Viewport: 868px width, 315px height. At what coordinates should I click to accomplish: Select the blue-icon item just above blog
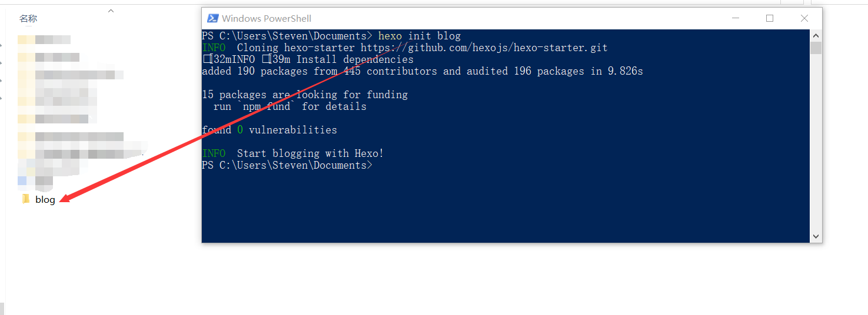35,180
